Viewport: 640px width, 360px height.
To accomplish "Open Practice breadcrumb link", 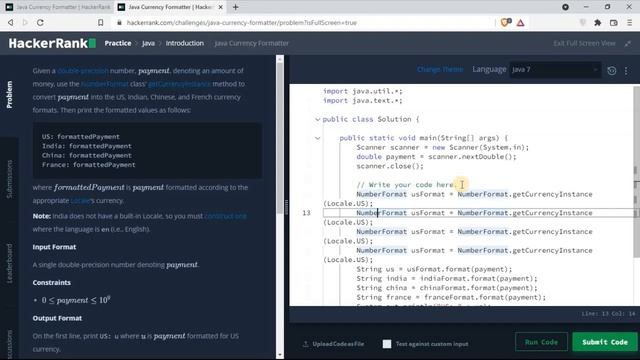I will click(118, 43).
